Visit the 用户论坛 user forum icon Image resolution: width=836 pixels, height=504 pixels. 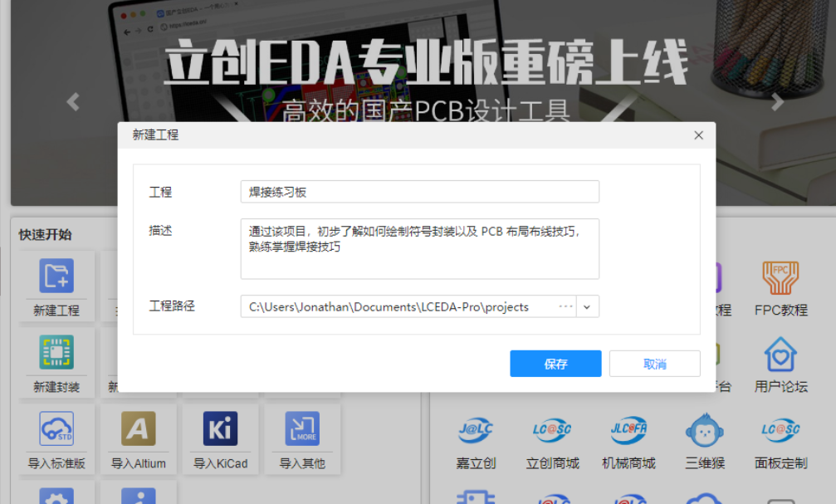click(780, 355)
